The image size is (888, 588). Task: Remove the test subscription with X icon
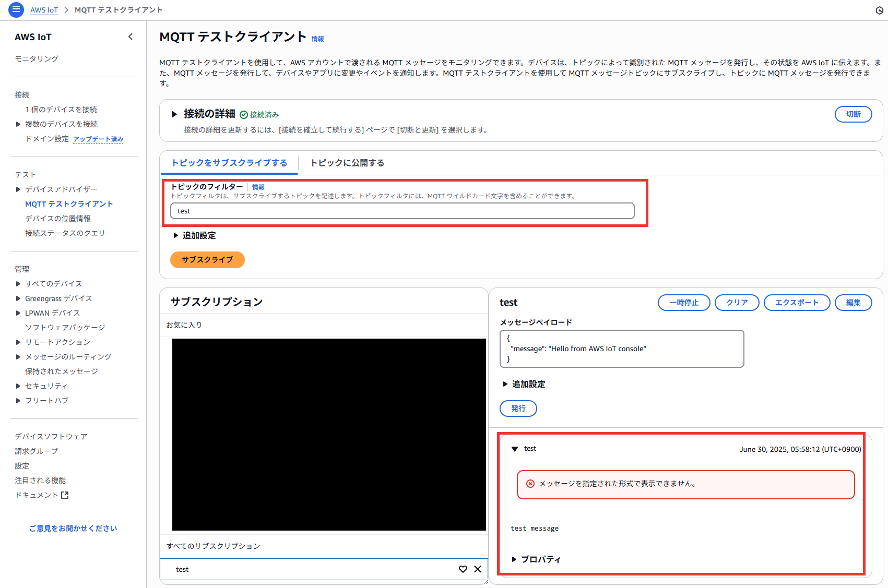click(x=478, y=569)
